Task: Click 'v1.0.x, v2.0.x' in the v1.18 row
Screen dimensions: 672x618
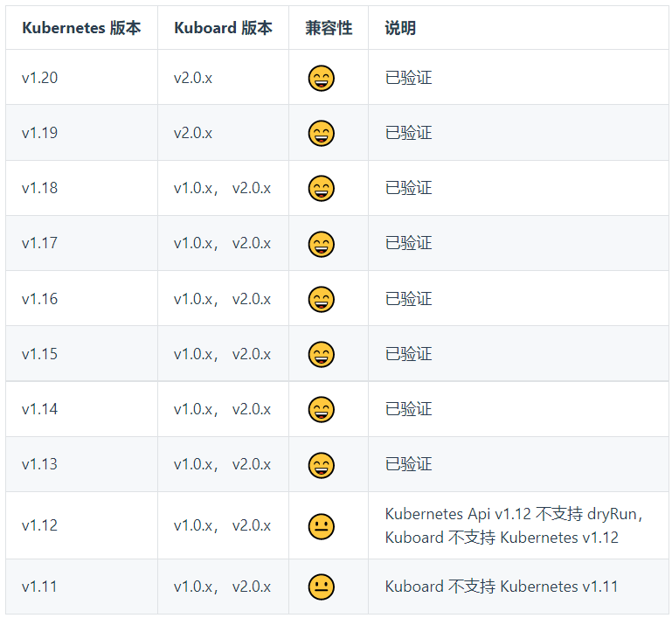Action: tap(222, 188)
